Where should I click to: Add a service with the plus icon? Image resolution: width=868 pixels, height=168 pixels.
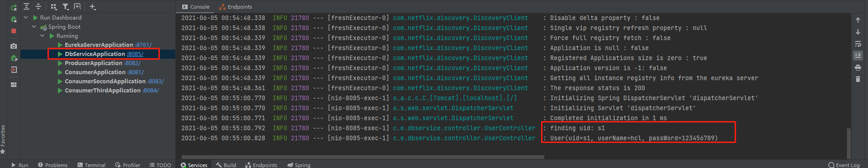pos(93,6)
